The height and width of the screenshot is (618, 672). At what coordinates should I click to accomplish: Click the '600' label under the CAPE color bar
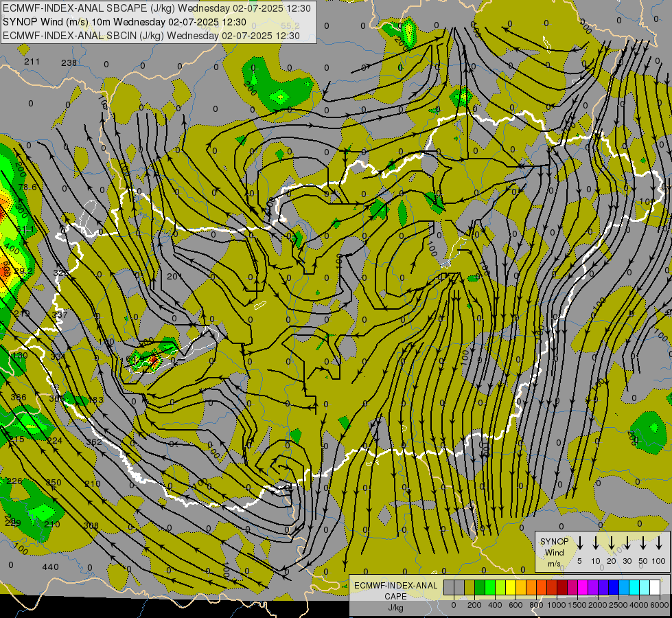point(515,605)
